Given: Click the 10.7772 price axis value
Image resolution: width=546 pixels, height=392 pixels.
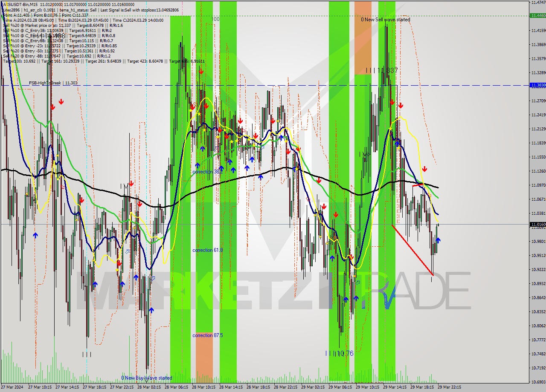Looking at the screenshot, I should [x=539, y=340].
